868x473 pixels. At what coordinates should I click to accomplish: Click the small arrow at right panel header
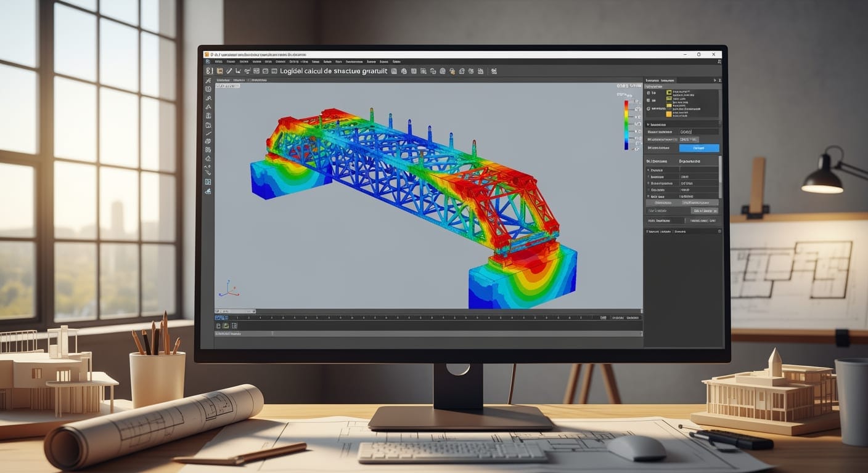(x=714, y=81)
